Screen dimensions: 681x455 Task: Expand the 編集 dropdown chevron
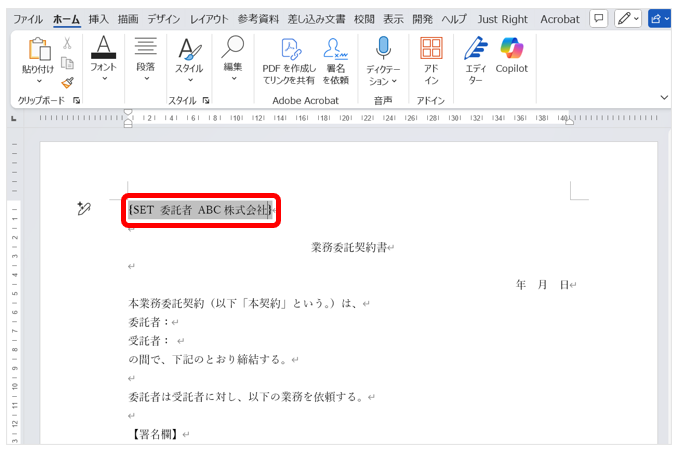(x=234, y=79)
